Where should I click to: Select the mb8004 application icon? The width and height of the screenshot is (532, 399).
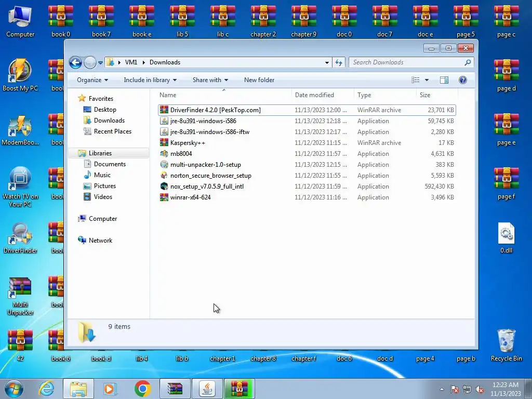[164, 154]
